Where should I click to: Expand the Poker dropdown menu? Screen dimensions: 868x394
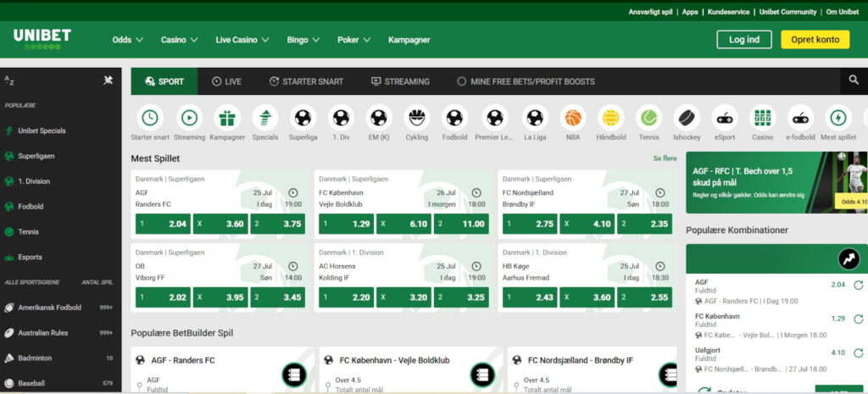353,40
